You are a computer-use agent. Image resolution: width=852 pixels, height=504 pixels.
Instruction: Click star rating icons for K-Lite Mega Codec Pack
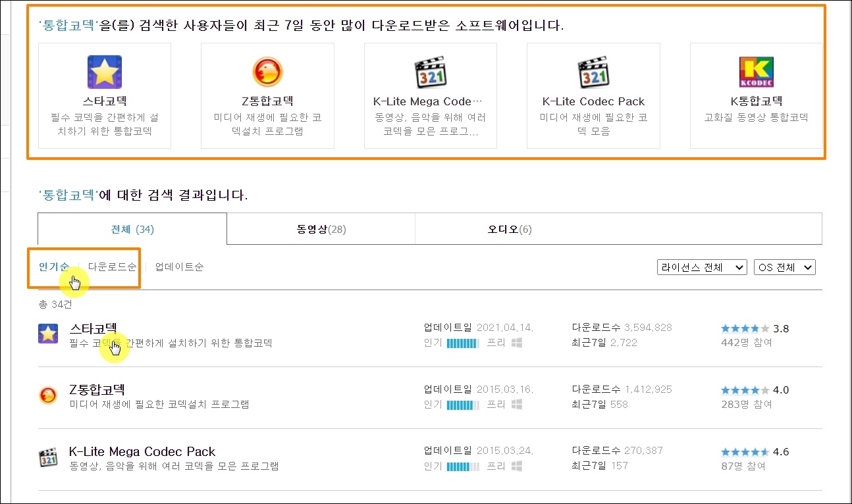click(x=745, y=451)
